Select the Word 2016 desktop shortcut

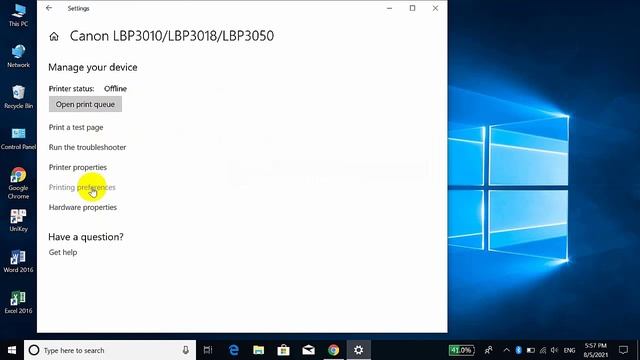[18, 261]
